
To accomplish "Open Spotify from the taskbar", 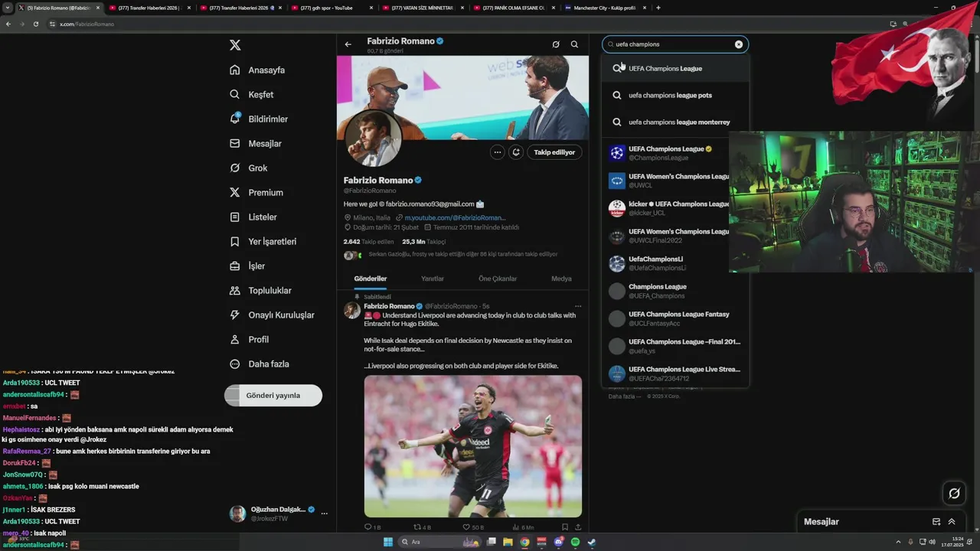I will [575, 542].
